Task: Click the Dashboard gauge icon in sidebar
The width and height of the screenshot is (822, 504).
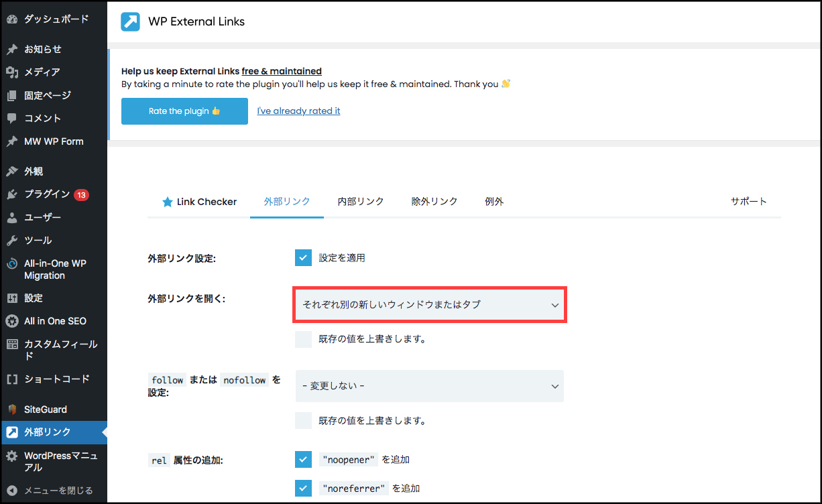Action: [x=11, y=19]
